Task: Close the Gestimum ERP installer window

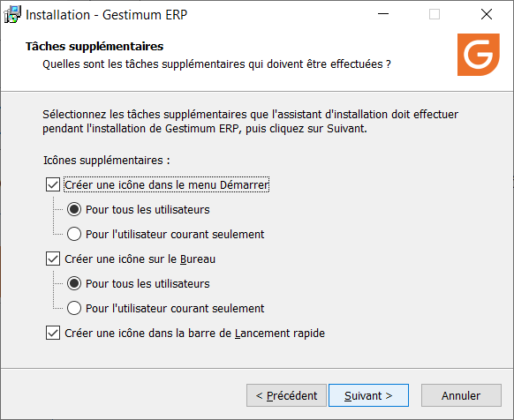Action: point(486,14)
